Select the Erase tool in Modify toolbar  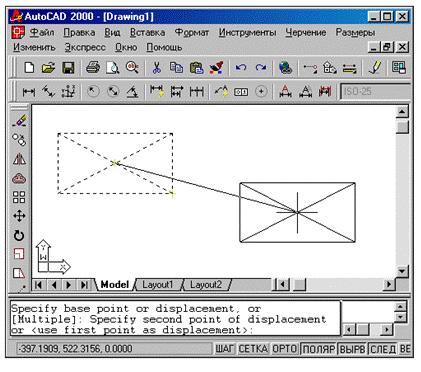[x=19, y=121]
